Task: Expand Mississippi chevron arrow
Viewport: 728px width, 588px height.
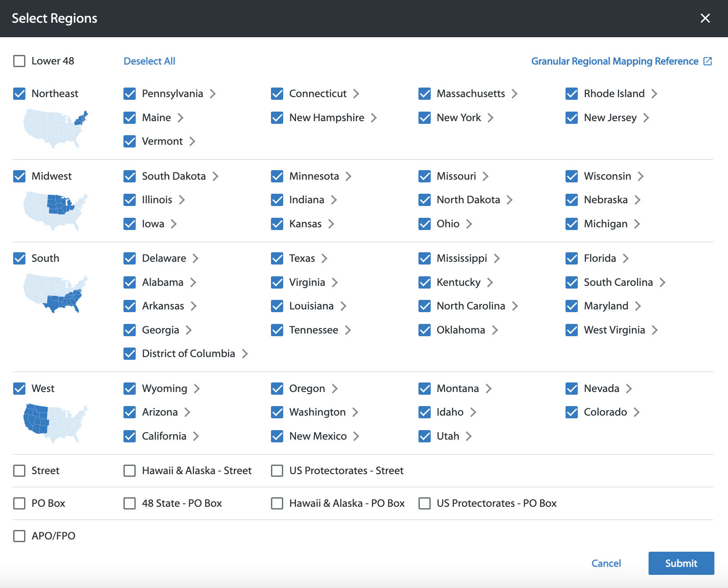Action: [x=497, y=258]
